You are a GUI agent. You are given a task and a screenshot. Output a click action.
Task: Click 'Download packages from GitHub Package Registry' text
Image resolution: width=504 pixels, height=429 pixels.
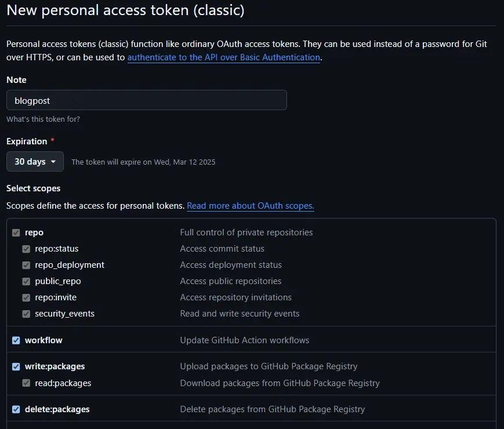(280, 383)
